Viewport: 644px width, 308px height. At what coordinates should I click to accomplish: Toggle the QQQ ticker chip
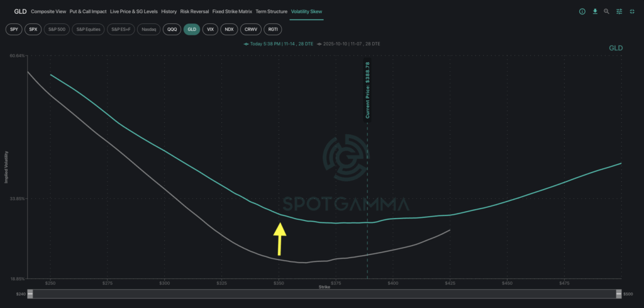pos(170,29)
